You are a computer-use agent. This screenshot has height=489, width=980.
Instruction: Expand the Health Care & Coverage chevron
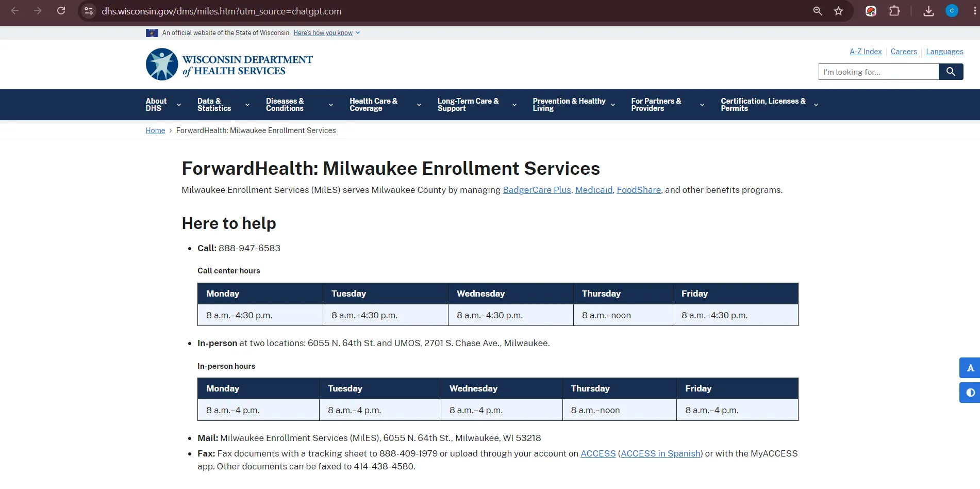tap(419, 105)
